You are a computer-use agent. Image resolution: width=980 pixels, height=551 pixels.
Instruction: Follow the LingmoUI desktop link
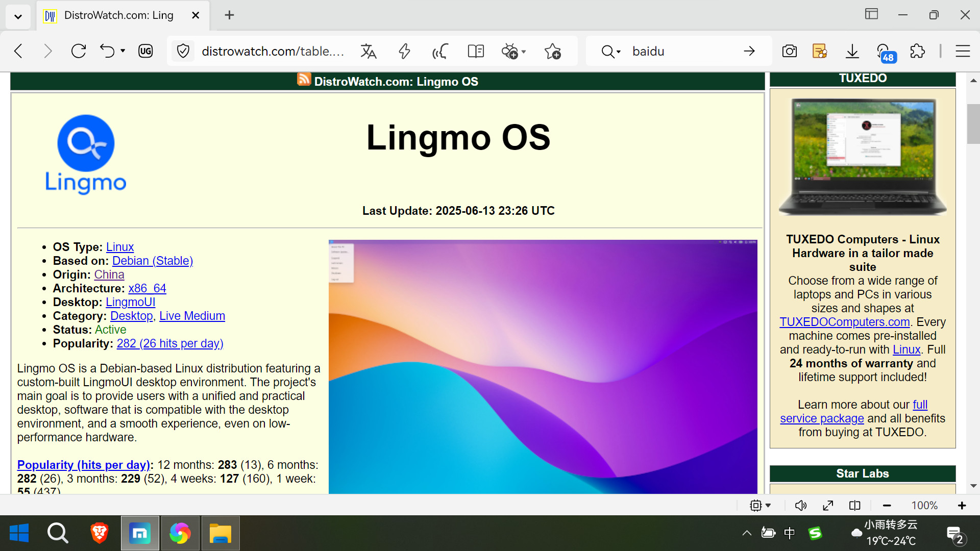[x=131, y=302]
